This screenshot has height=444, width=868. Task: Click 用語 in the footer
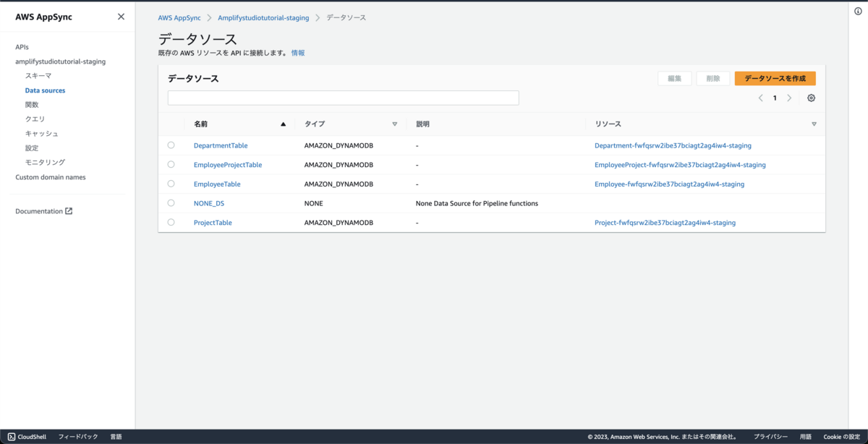click(806, 437)
